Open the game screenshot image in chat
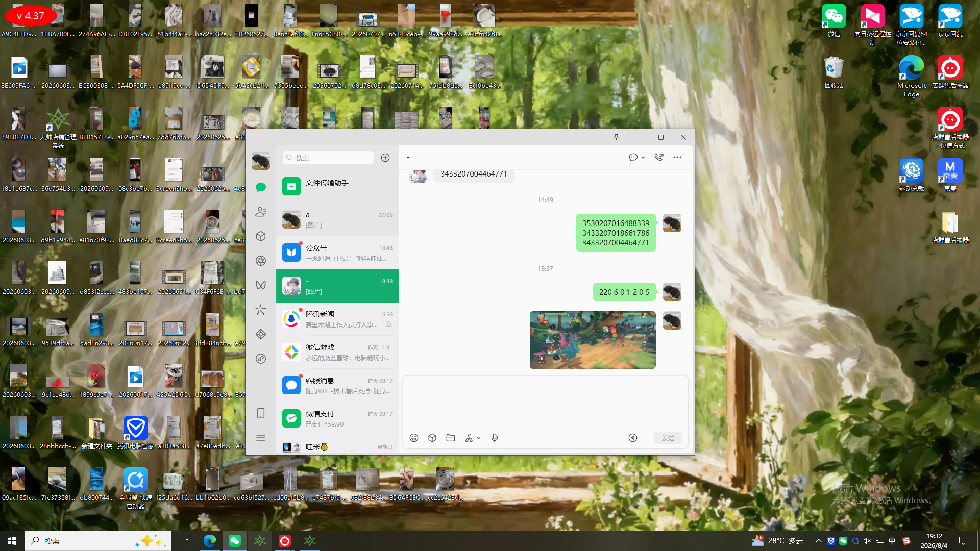Screen dimensions: 980x551 point(593,340)
